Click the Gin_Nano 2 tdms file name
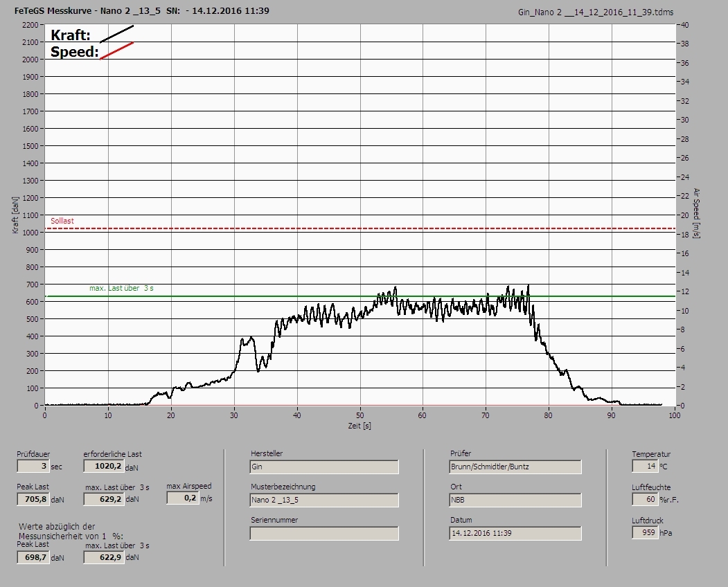The height and width of the screenshot is (587, 728). coord(596,12)
